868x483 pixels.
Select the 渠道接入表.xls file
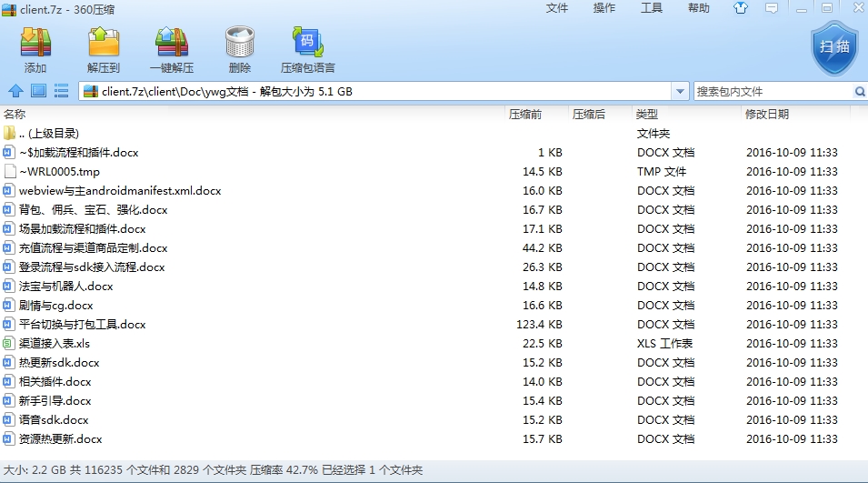55,344
